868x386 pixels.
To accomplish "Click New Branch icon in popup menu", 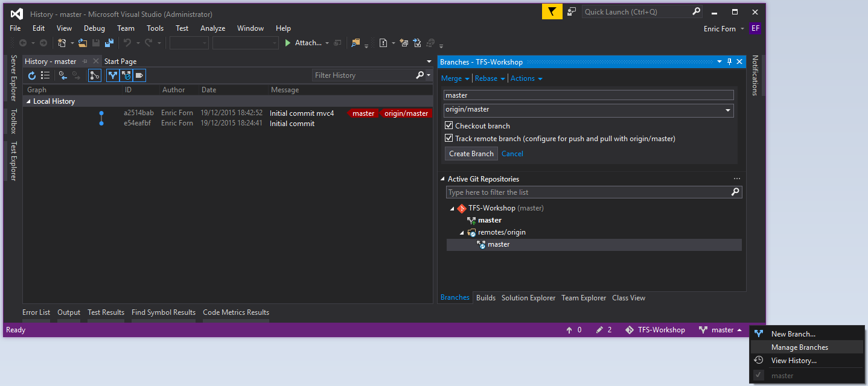I will (759, 334).
